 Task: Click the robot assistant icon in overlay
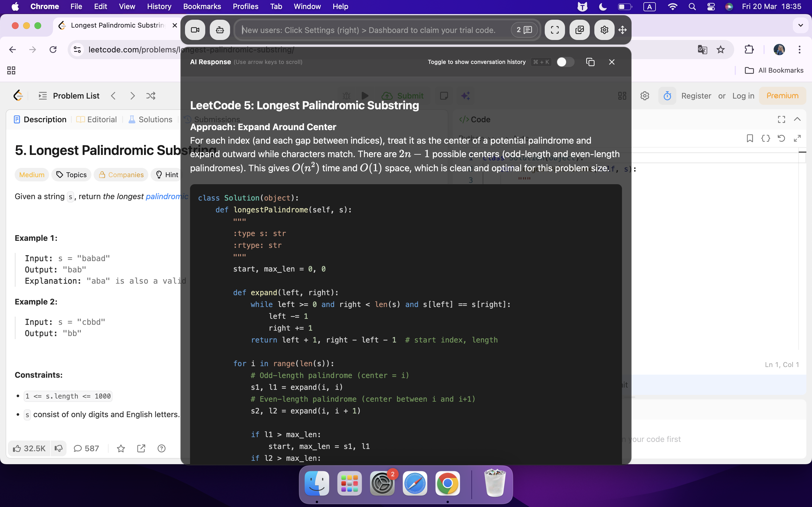point(220,30)
